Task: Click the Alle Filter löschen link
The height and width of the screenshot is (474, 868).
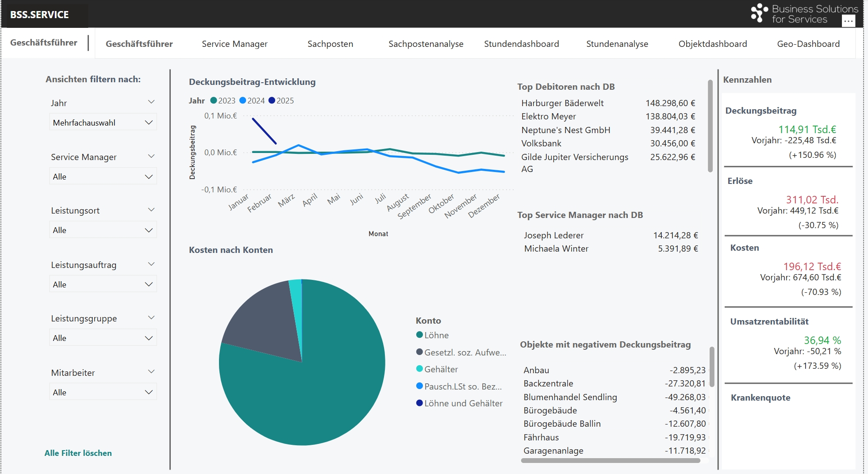Action: click(78, 453)
